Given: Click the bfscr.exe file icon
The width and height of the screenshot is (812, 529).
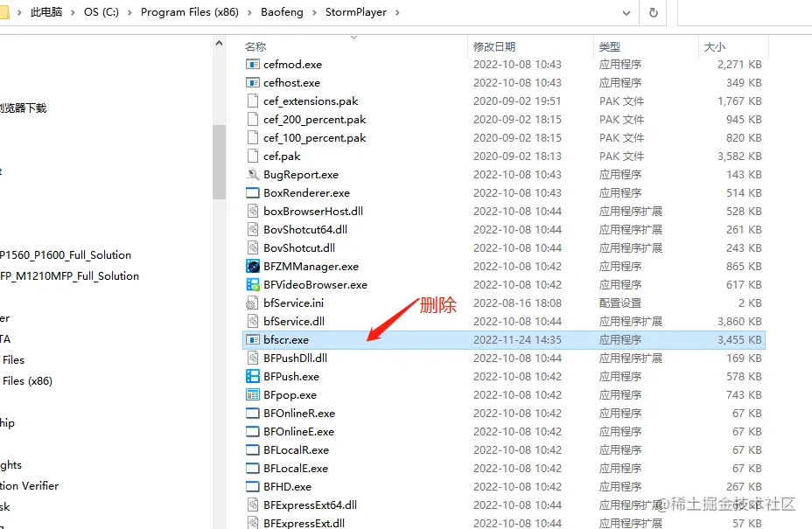Looking at the screenshot, I should tap(253, 339).
